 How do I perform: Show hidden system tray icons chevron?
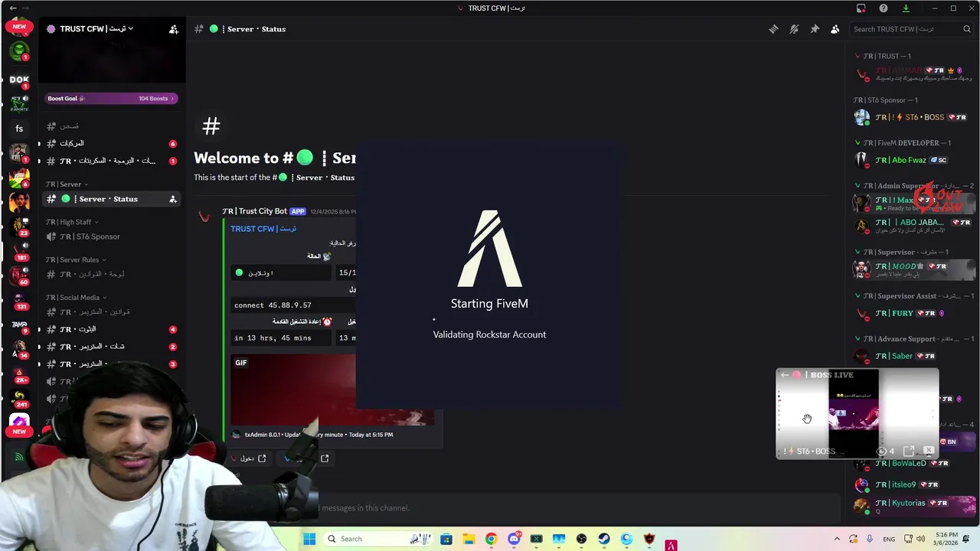(837, 539)
